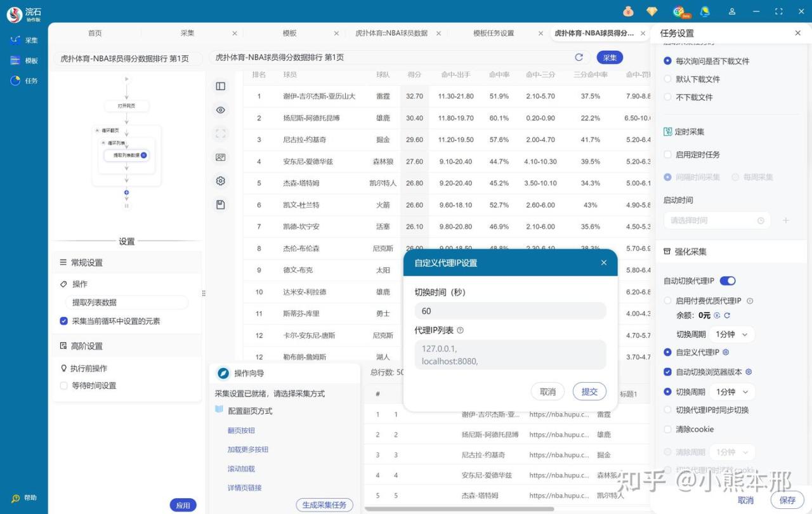
Task: Click the info icon beside 启用付费优质代理IP
Action: pos(750,301)
